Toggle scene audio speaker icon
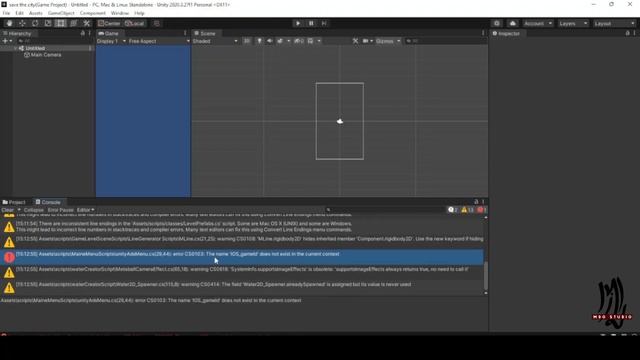 (x=269, y=41)
